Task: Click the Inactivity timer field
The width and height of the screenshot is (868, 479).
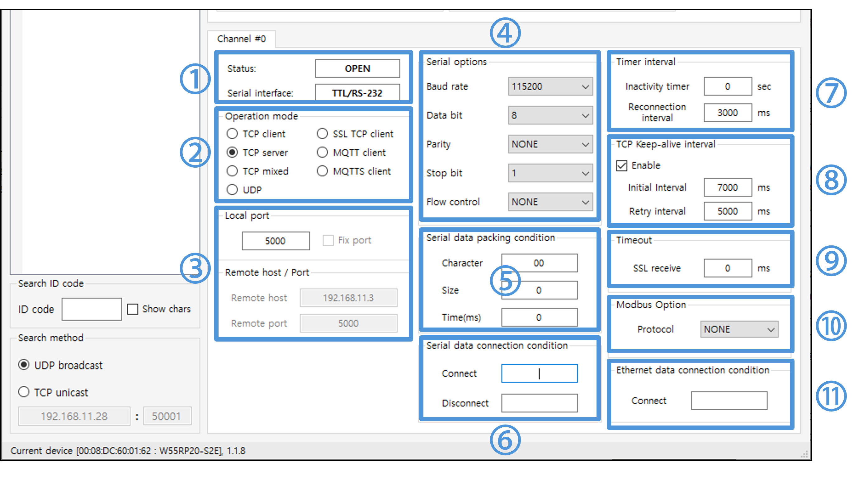Action: click(x=728, y=86)
